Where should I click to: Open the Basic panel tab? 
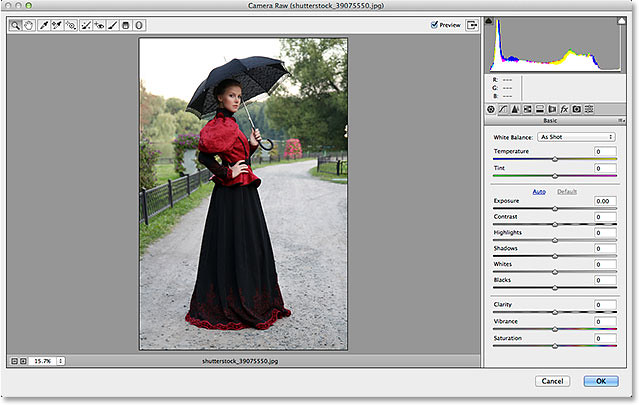(x=491, y=109)
